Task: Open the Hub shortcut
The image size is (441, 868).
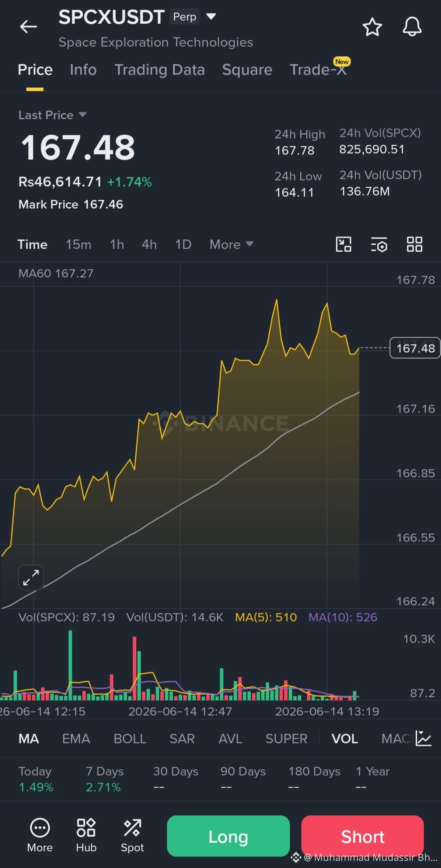Action: tap(86, 835)
